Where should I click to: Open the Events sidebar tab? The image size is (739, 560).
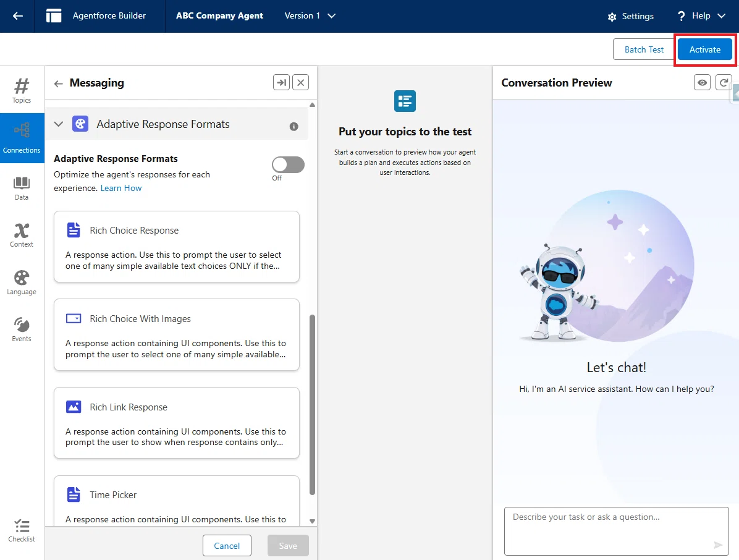(x=22, y=329)
